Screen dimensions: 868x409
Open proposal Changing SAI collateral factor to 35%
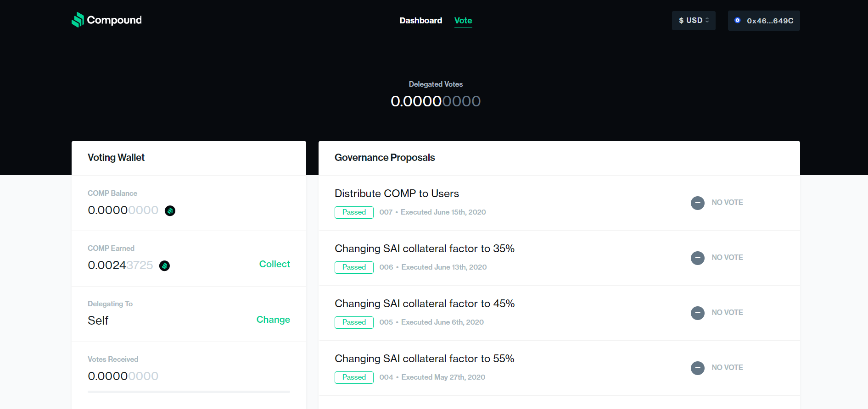(425, 249)
